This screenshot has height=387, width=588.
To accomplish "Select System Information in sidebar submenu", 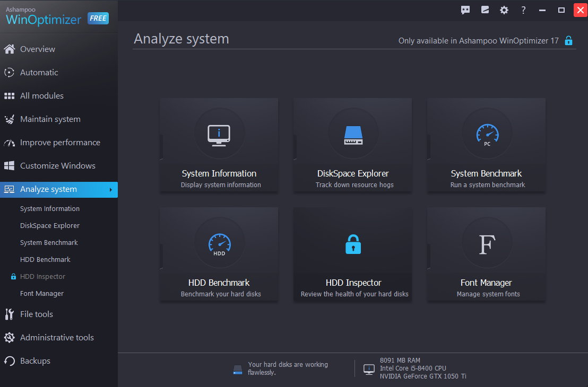I will pyautogui.click(x=50, y=209).
